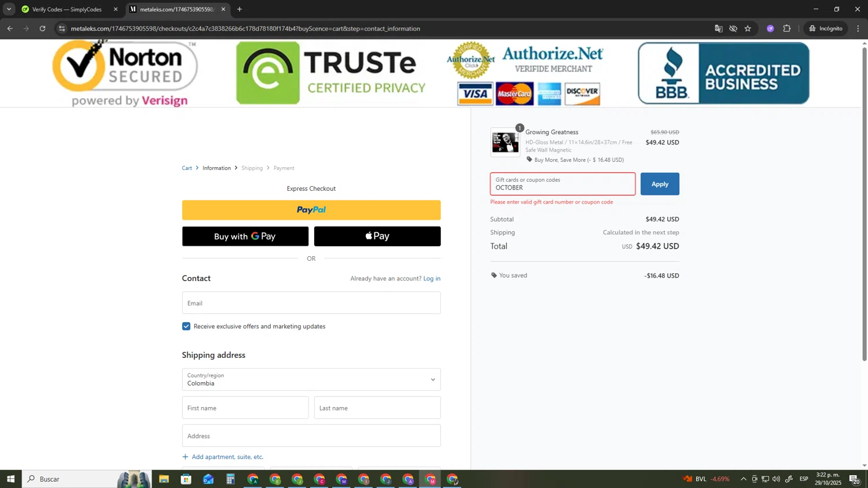Select the Shipping breadcrumb step
The image size is (868, 488).
pyautogui.click(x=252, y=168)
